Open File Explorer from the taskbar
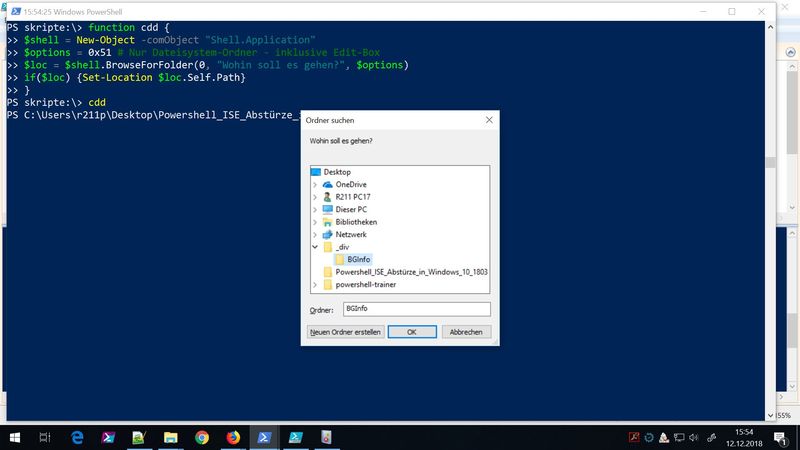The image size is (800, 450). 170,437
